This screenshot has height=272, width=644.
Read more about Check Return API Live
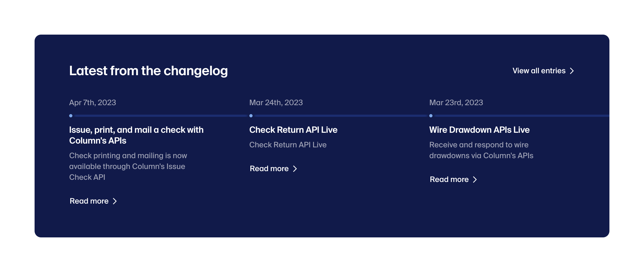tap(269, 169)
